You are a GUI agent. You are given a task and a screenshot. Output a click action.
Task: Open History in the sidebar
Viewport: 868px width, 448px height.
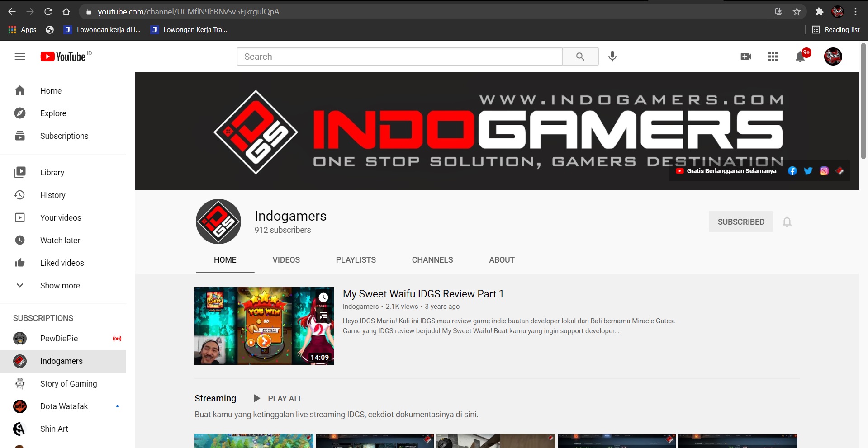pos(63,195)
